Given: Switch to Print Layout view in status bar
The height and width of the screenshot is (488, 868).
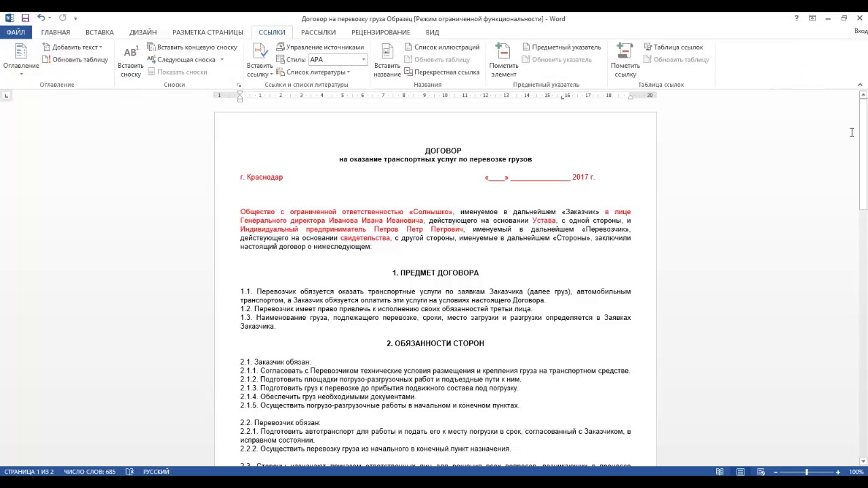Looking at the screenshot, I should click(x=741, y=472).
